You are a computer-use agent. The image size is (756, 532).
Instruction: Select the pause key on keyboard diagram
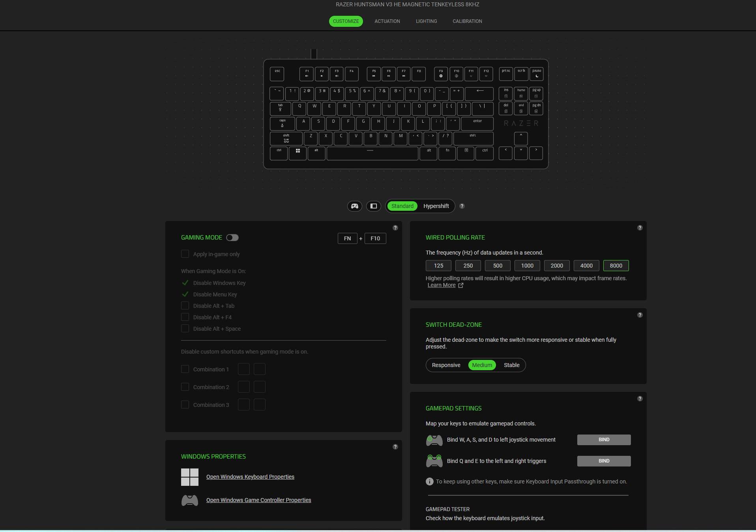[536, 74]
